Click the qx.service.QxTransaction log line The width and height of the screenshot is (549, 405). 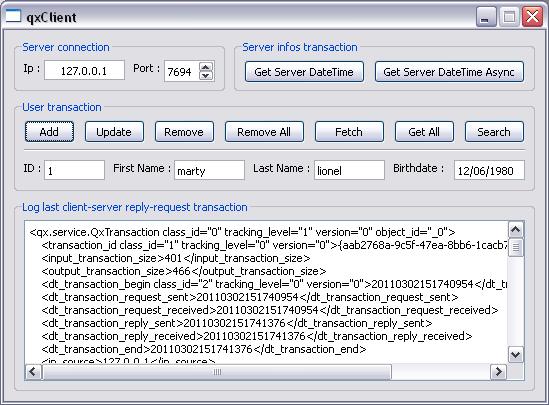coord(242,232)
